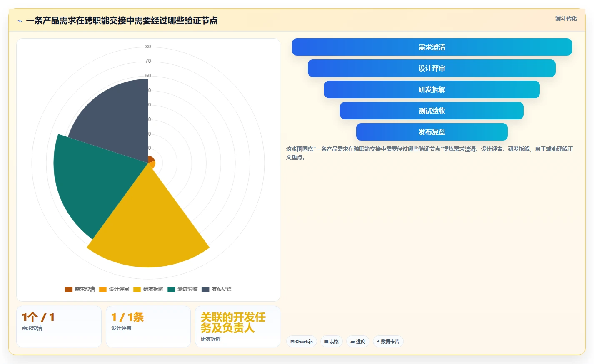Click the 漏斗转化 label in header

(566, 18)
